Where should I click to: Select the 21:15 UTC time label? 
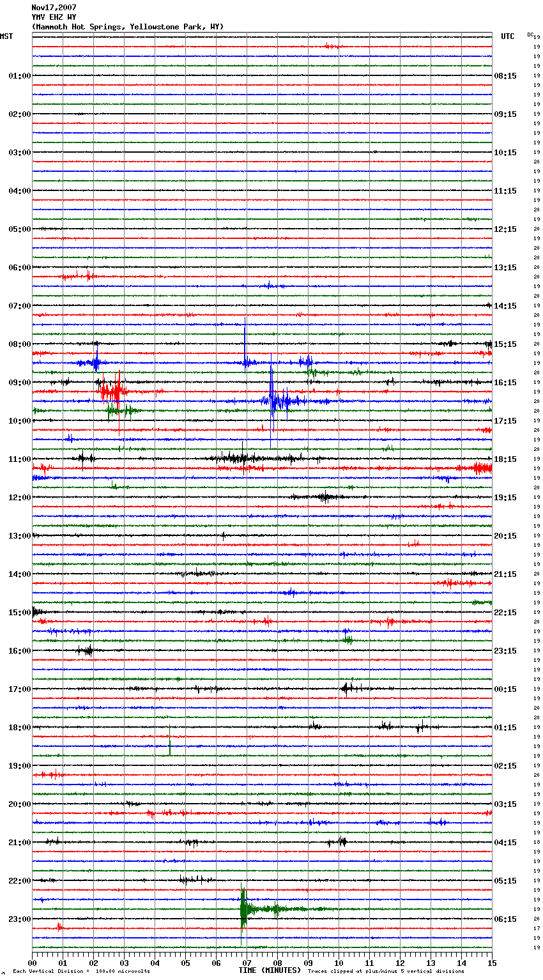tap(505, 574)
